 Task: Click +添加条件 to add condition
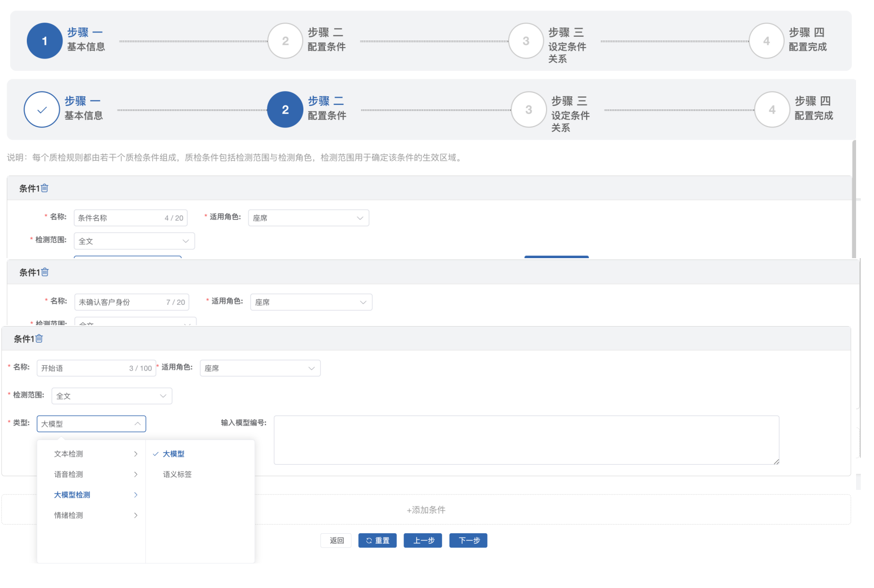tap(426, 510)
